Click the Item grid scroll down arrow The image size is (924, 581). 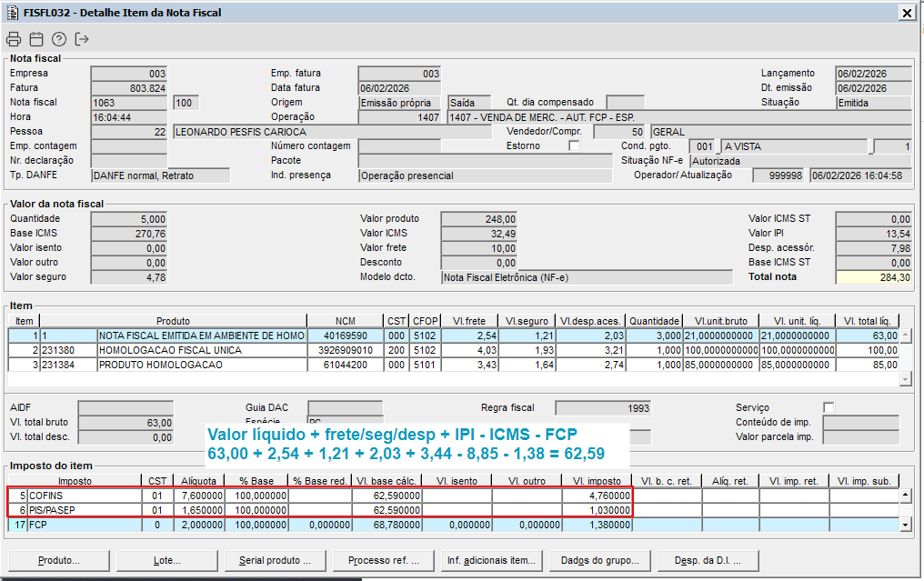pos(905,378)
